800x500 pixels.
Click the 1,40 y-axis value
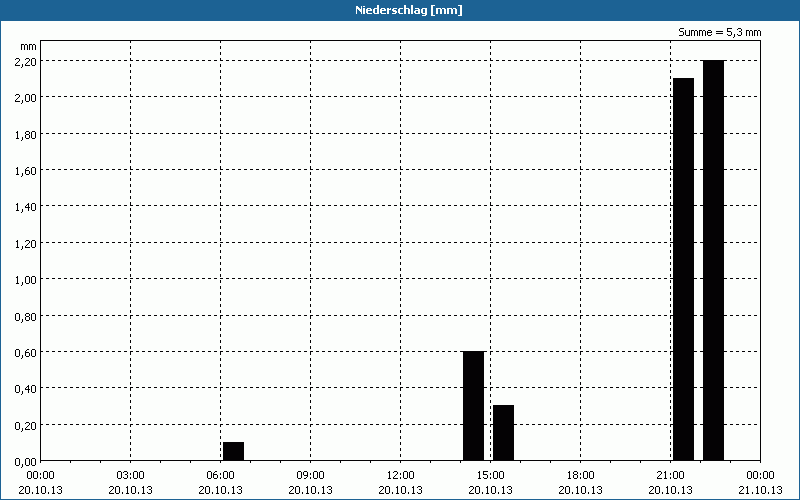[x=26, y=207]
